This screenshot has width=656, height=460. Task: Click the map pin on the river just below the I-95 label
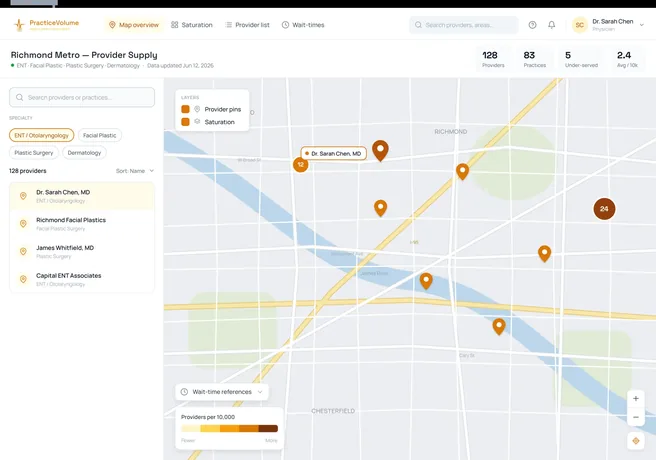(x=426, y=281)
